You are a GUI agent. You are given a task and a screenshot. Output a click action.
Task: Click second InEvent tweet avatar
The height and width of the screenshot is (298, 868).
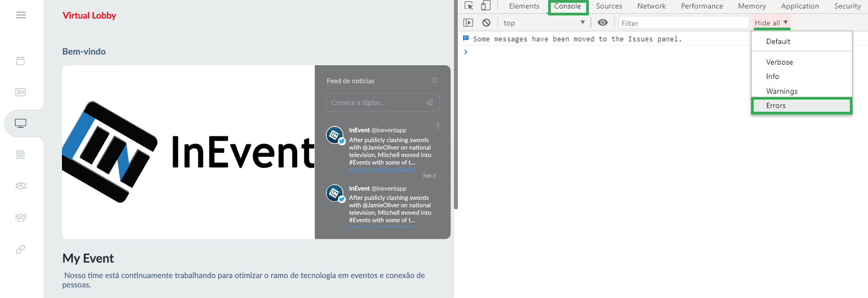(x=335, y=193)
